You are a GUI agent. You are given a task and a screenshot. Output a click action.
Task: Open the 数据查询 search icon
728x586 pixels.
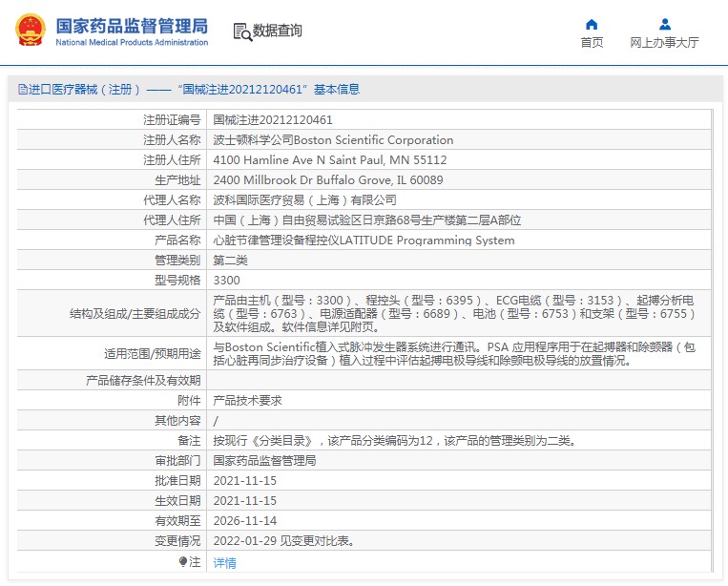pyautogui.click(x=242, y=31)
